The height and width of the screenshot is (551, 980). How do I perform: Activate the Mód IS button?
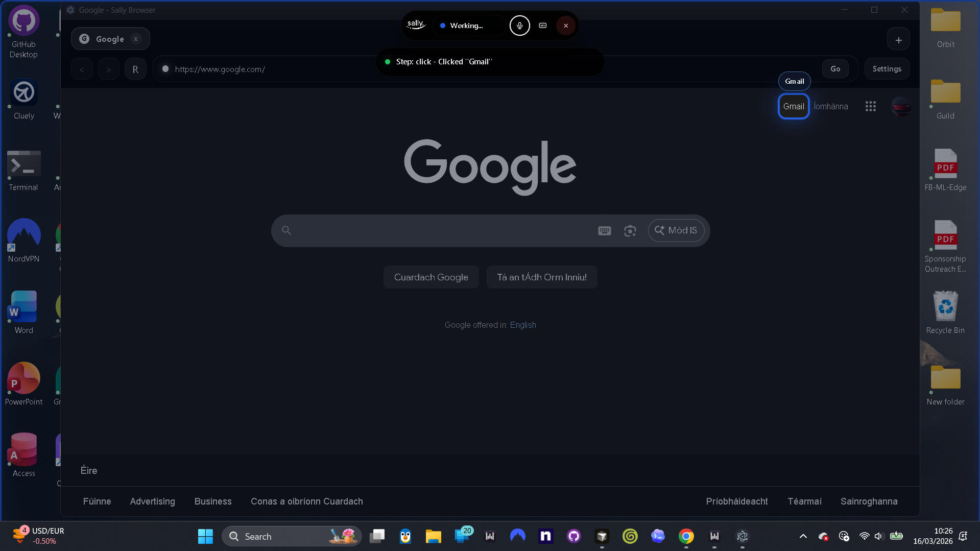[x=676, y=230]
